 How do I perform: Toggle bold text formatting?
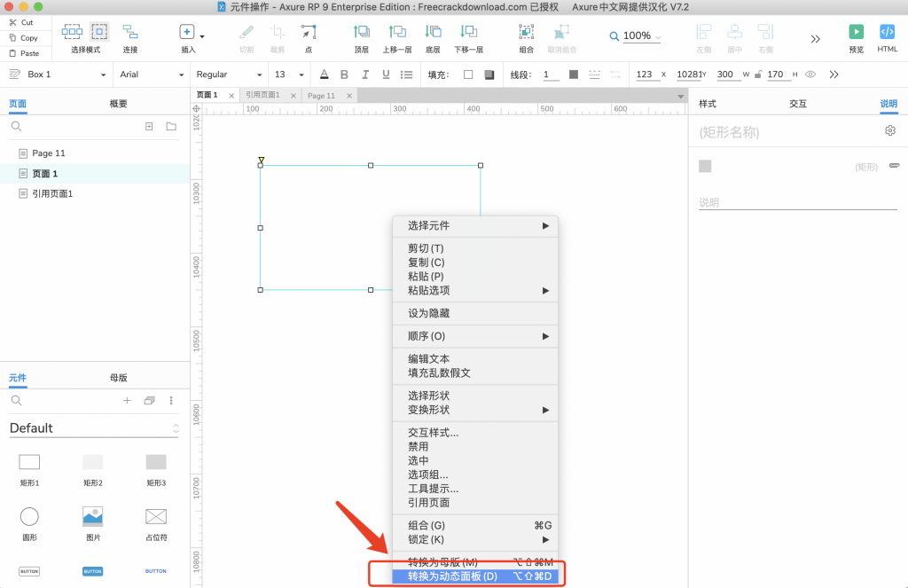[x=344, y=74]
